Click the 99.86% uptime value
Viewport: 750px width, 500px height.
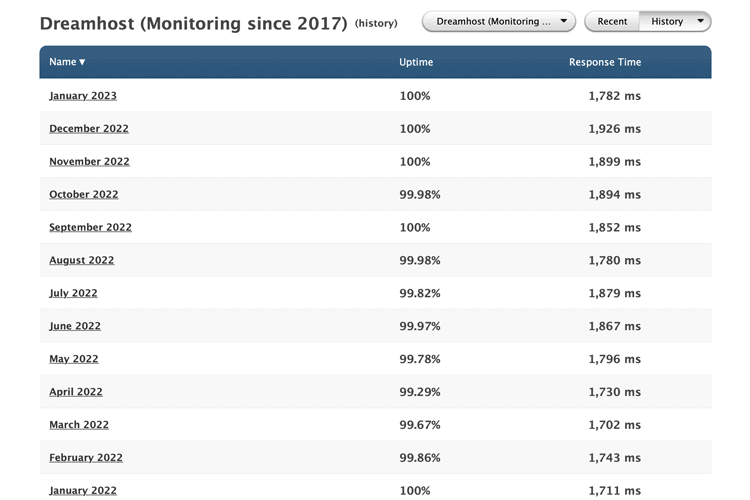click(420, 457)
